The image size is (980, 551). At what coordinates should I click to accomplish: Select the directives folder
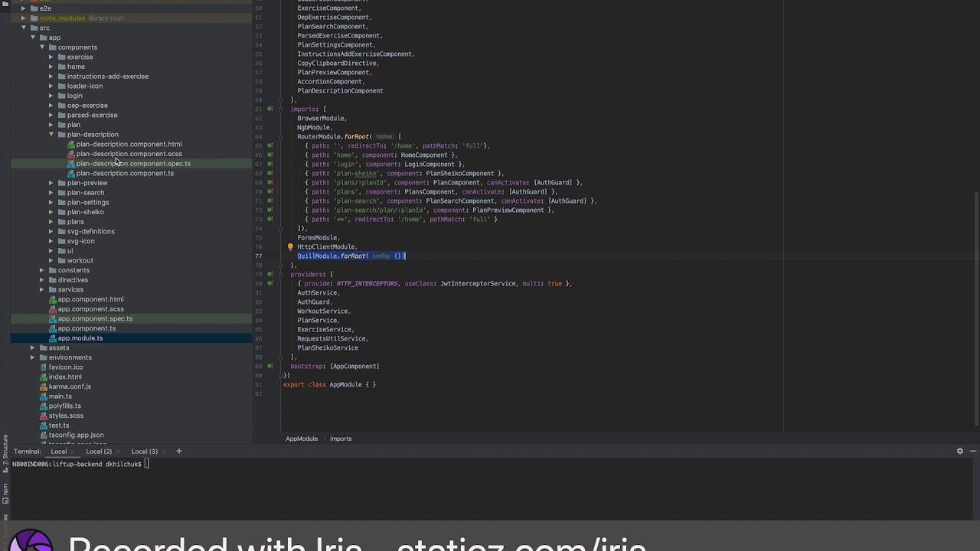73,280
